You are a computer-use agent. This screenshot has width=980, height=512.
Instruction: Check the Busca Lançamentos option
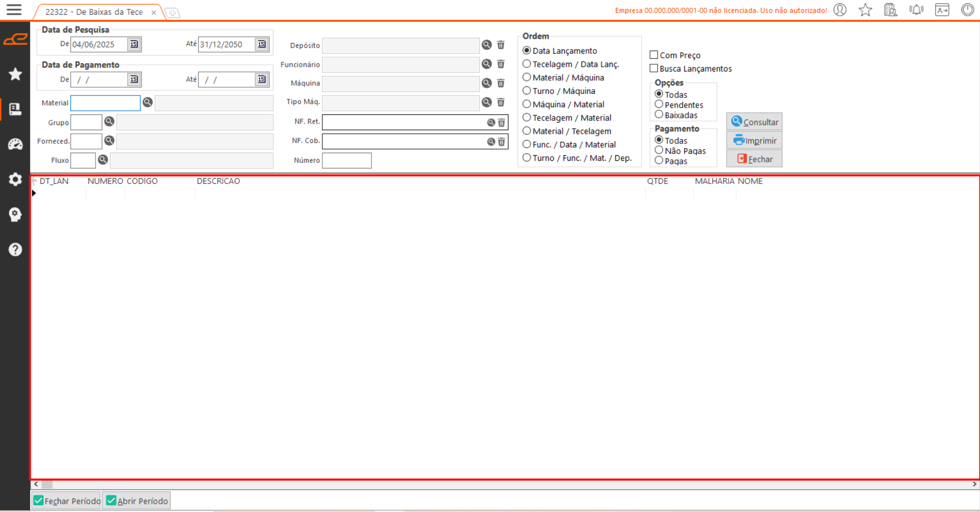[x=654, y=68]
